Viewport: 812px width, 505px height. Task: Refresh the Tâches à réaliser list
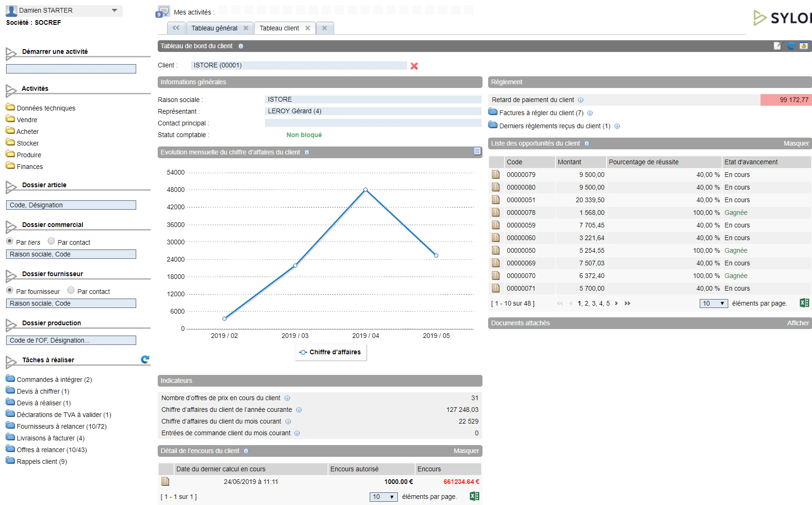pos(145,359)
